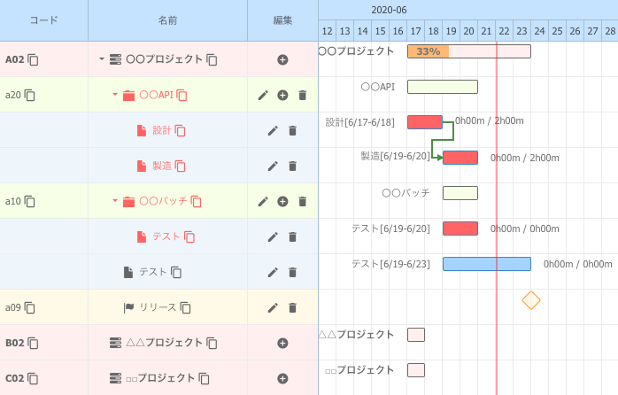Delete the ○○API row using trash icon
This screenshot has width=618, height=395.
click(x=302, y=95)
